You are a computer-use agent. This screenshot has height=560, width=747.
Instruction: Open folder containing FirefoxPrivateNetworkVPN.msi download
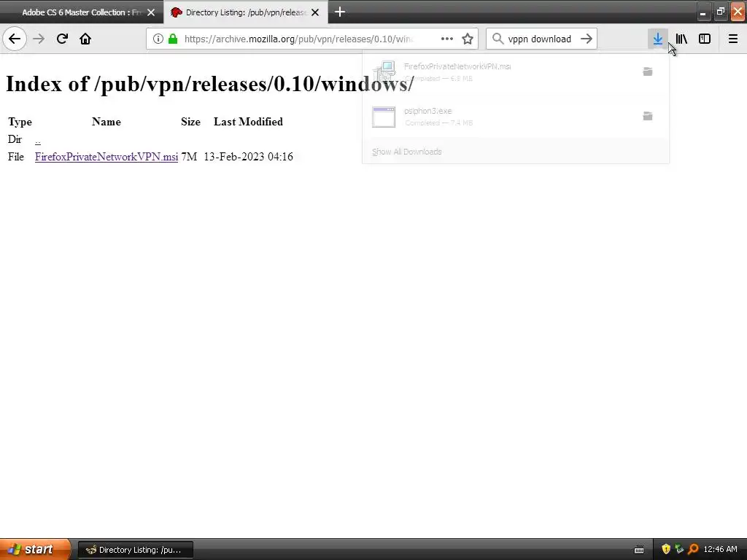coord(648,71)
